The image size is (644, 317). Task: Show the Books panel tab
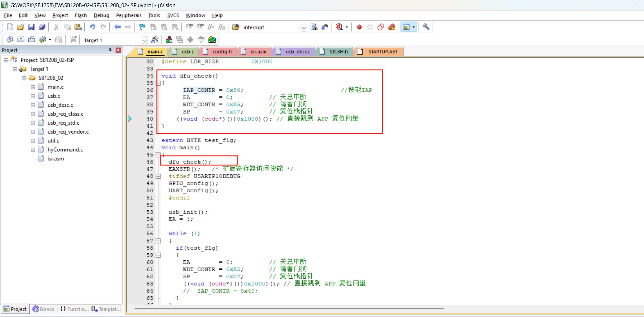[43, 309]
